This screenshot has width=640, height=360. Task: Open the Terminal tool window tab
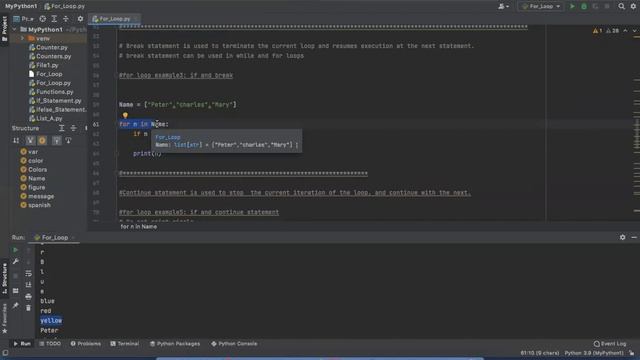(x=124, y=344)
